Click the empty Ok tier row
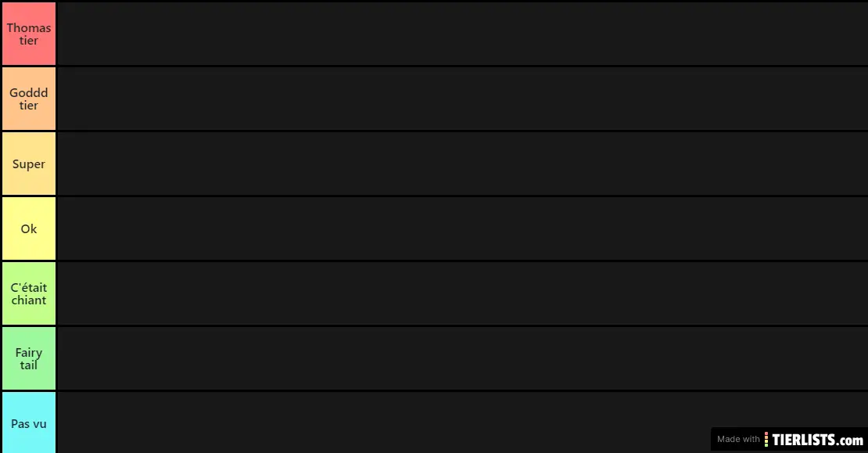The height and width of the screenshot is (453, 868). 462,228
